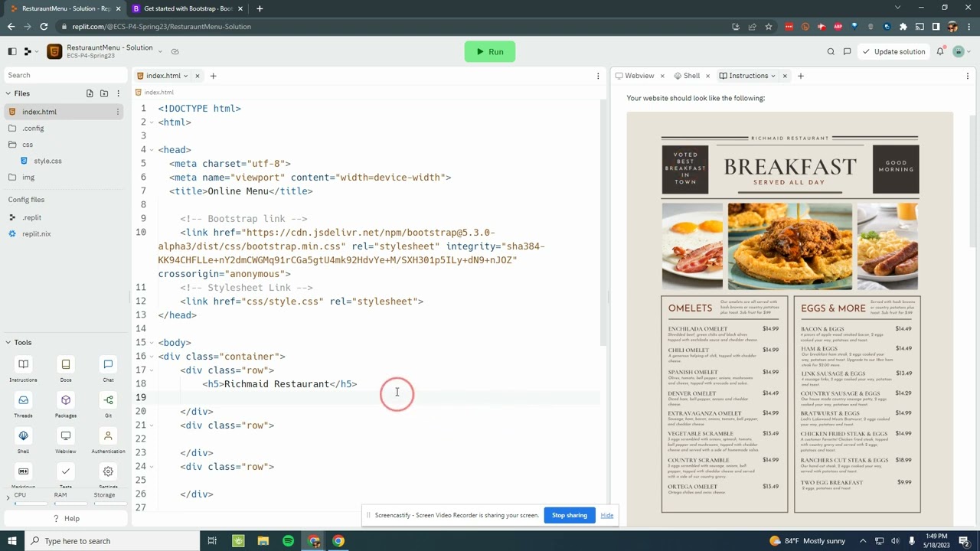Launch the Shell tool from Tools panel
The height and width of the screenshot is (551, 980).
(23, 441)
